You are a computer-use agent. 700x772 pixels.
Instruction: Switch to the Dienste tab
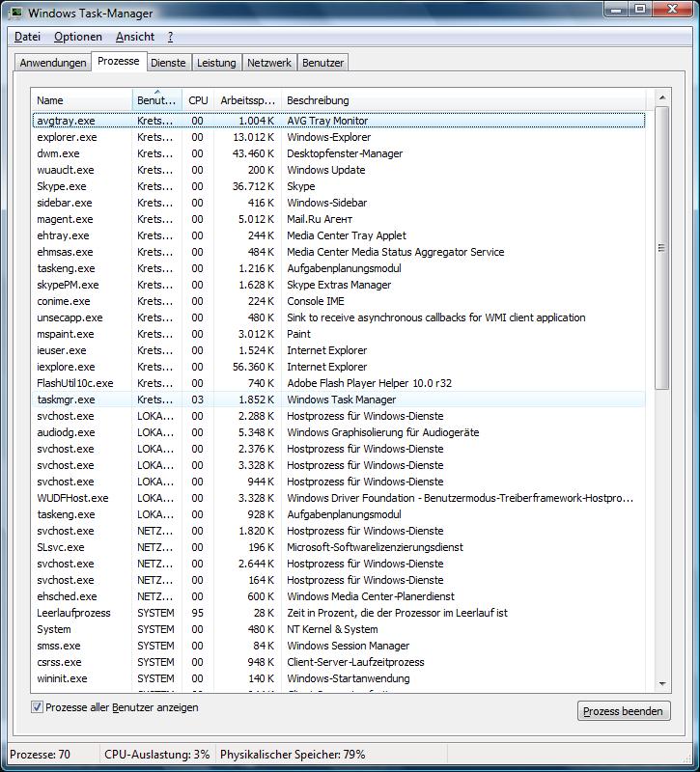coord(168,63)
